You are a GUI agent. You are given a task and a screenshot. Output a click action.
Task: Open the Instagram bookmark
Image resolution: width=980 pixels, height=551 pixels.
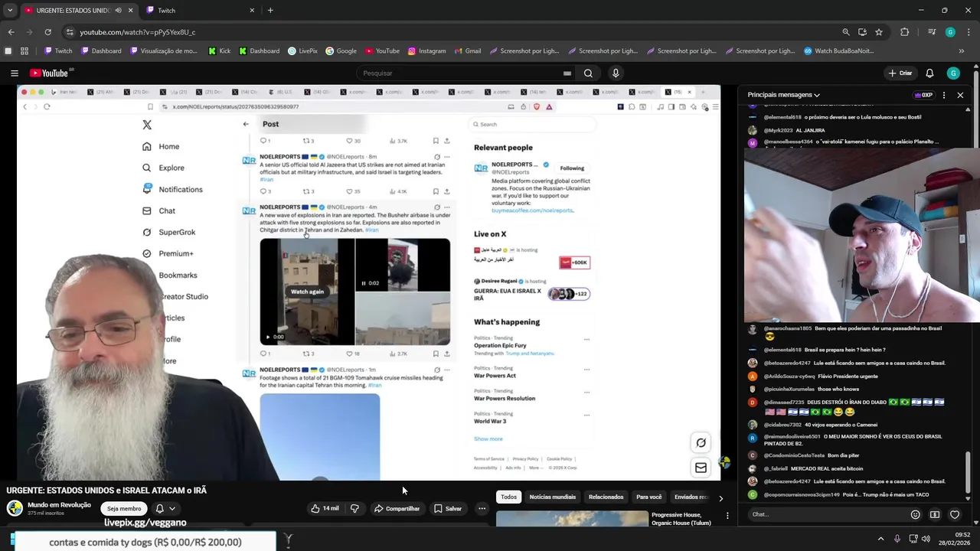point(426,51)
